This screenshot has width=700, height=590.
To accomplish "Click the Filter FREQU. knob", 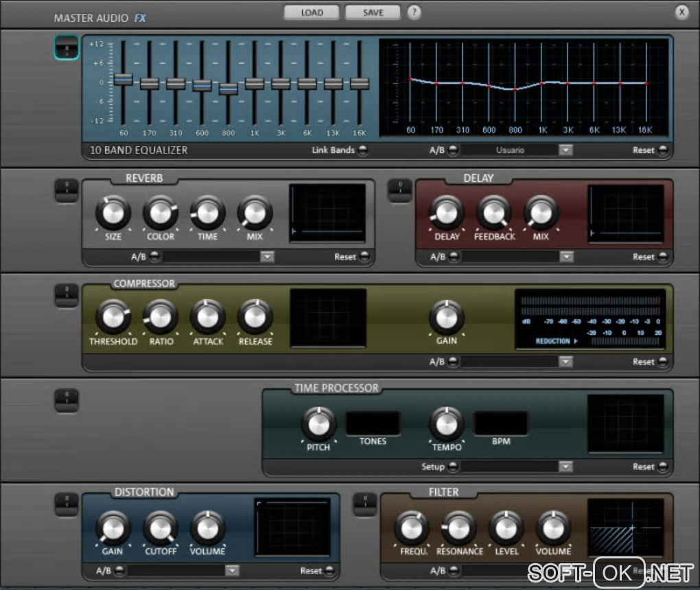I will [x=412, y=528].
